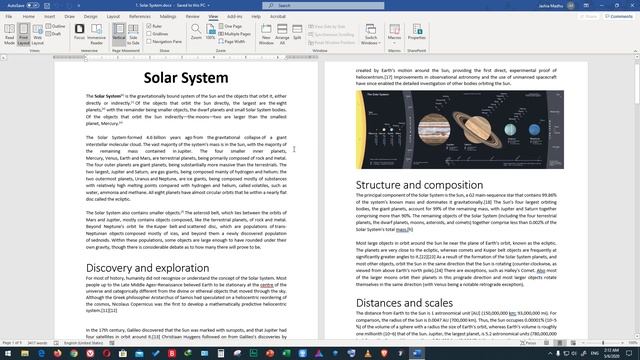Image resolution: width=640 pixels, height=360 pixels.
Task: Toggle Focus mode in status bar
Action: click(529, 343)
